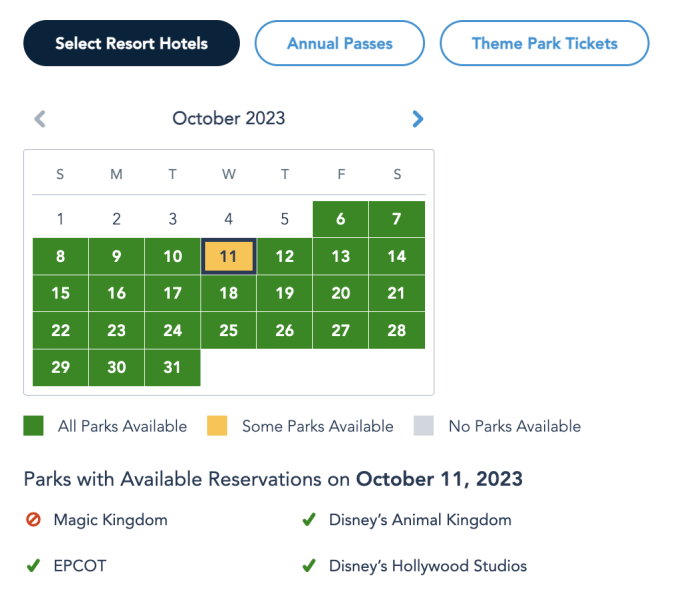
Task: Select October 6 date cell
Action: point(341,220)
